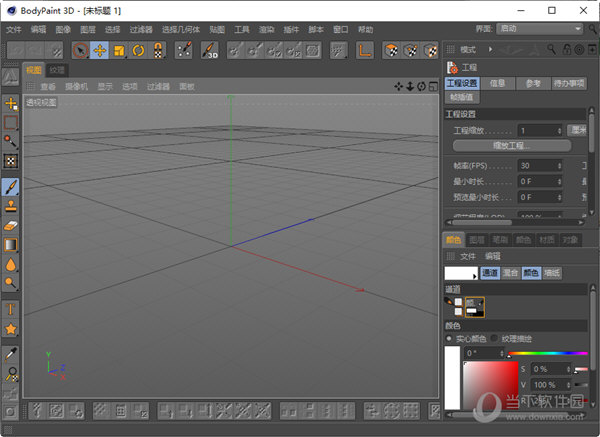Select the Live Selection arrow tool
Screen dimensions: 600x437
[x=80, y=51]
